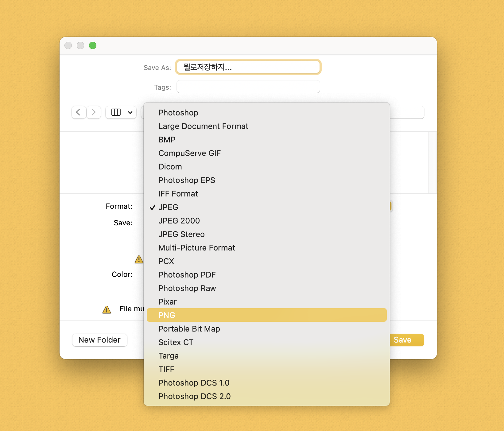
Task: Choose JPEG Stereo format
Action: tap(266, 234)
